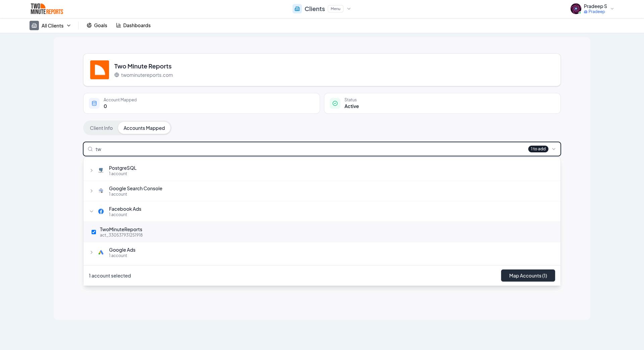Expand the PostgreSQL account list
Image resolution: width=644 pixels, height=350 pixels.
[x=92, y=170]
